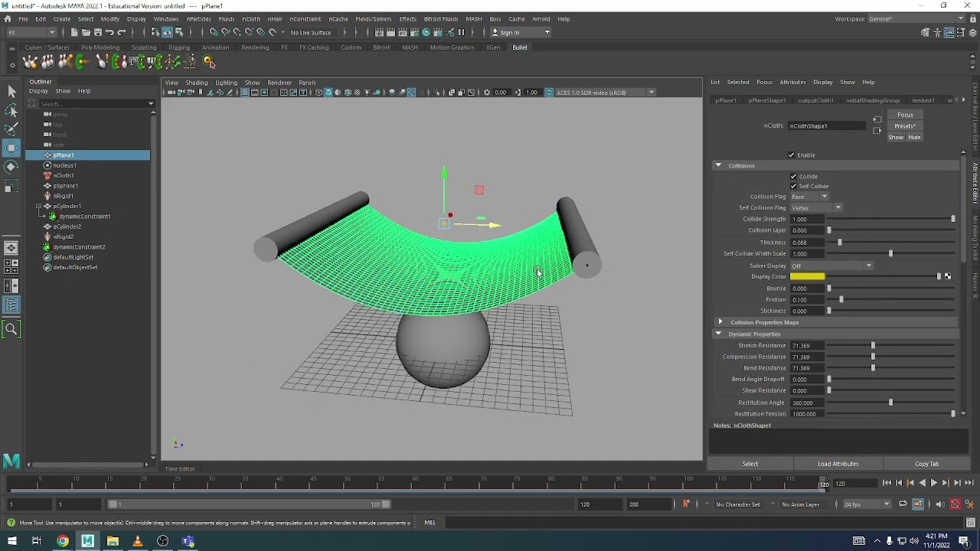Collapse the Collisions section
The image size is (980, 551).
pos(718,165)
